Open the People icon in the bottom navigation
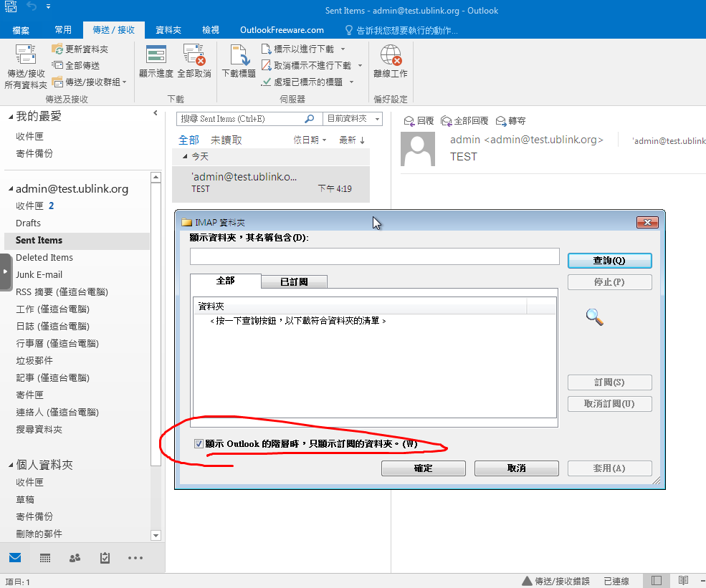706x588 pixels. (75, 558)
